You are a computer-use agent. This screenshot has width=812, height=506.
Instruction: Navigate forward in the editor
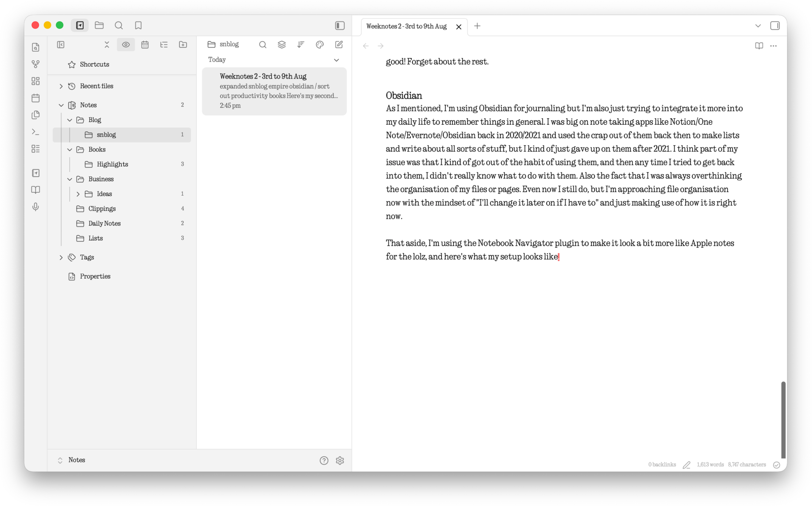point(380,46)
